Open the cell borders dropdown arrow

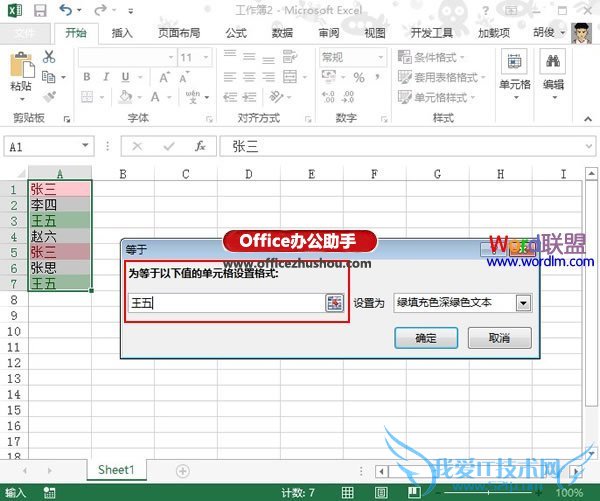coord(102,97)
